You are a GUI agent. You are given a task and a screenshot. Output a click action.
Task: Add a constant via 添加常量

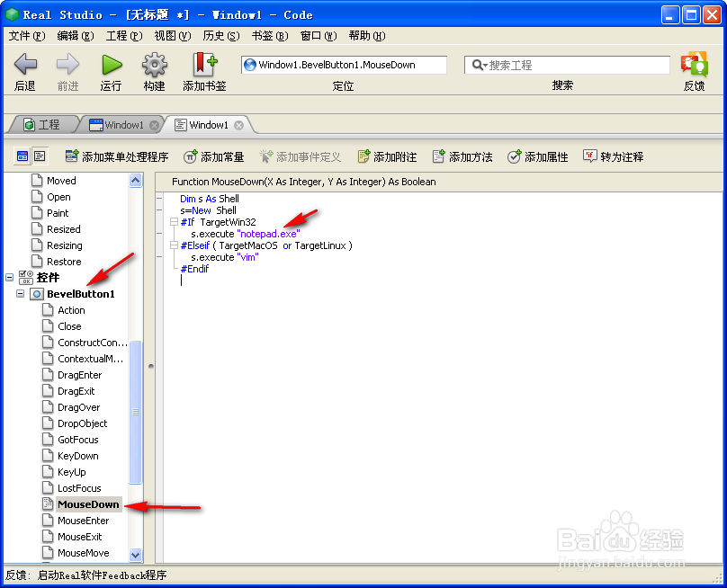(214, 157)
